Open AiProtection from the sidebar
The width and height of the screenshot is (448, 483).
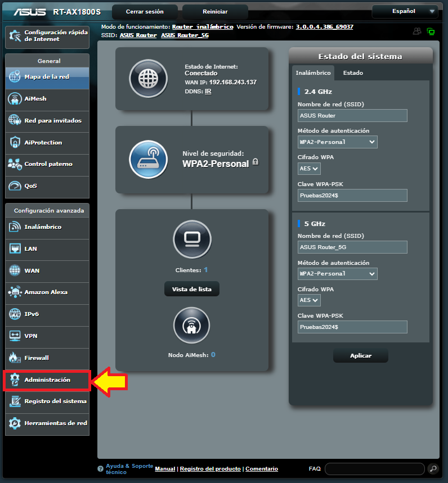(47, 143)
